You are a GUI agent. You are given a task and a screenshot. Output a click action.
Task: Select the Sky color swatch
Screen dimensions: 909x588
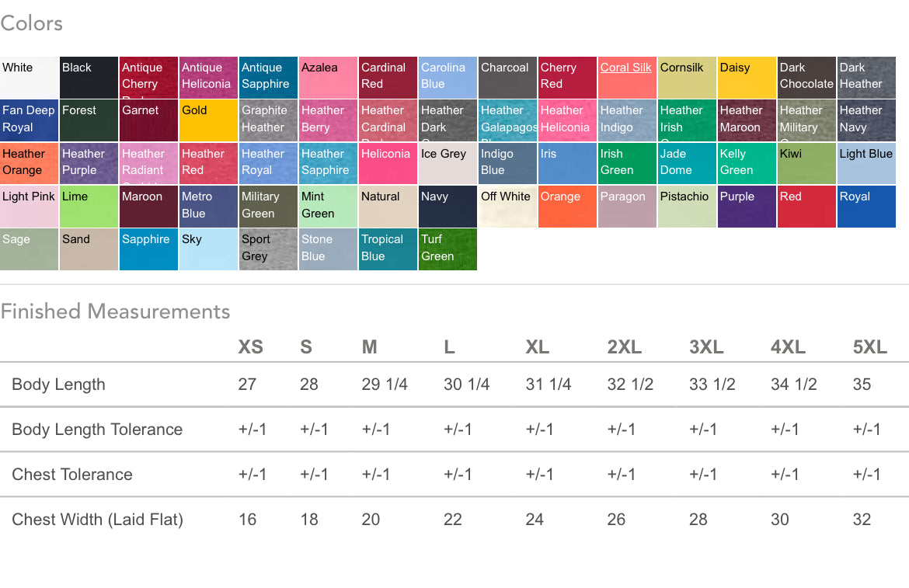(208, 249)
